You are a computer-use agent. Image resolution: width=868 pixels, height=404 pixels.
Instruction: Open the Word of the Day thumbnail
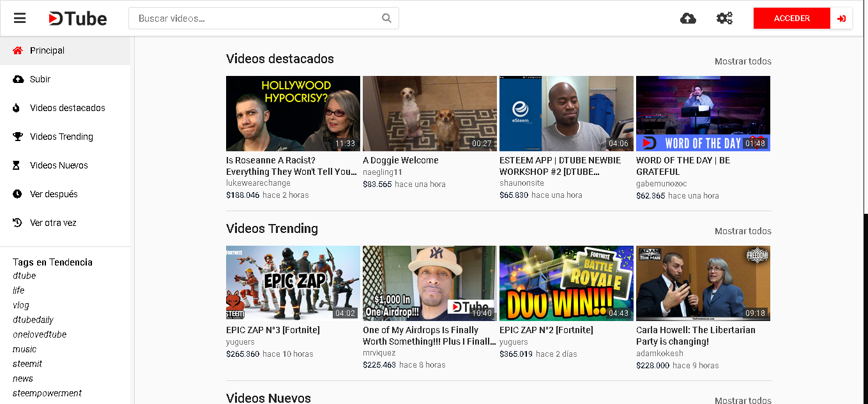(703, 114)
